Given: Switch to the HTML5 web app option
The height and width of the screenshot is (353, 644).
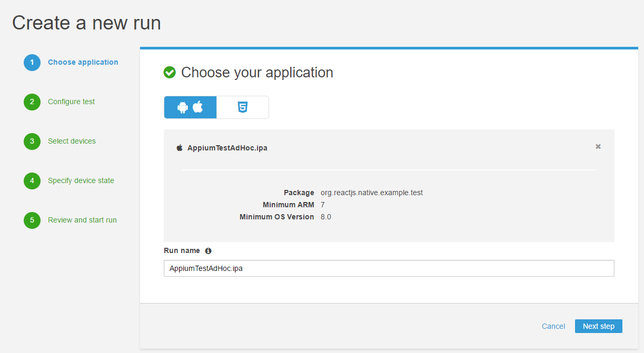Looking at the screenshot, I should pyautogui.click(x=242, y=107).
